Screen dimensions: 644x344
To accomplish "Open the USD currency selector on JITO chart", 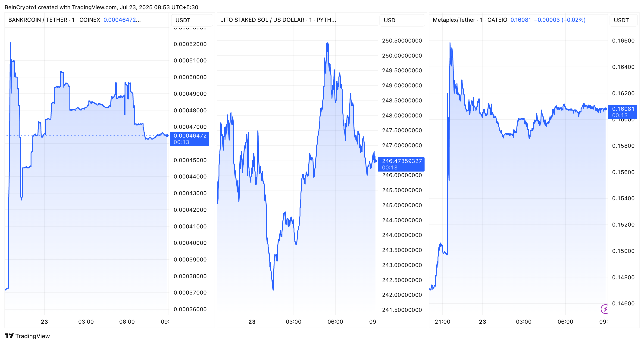I will pos(402,20).
